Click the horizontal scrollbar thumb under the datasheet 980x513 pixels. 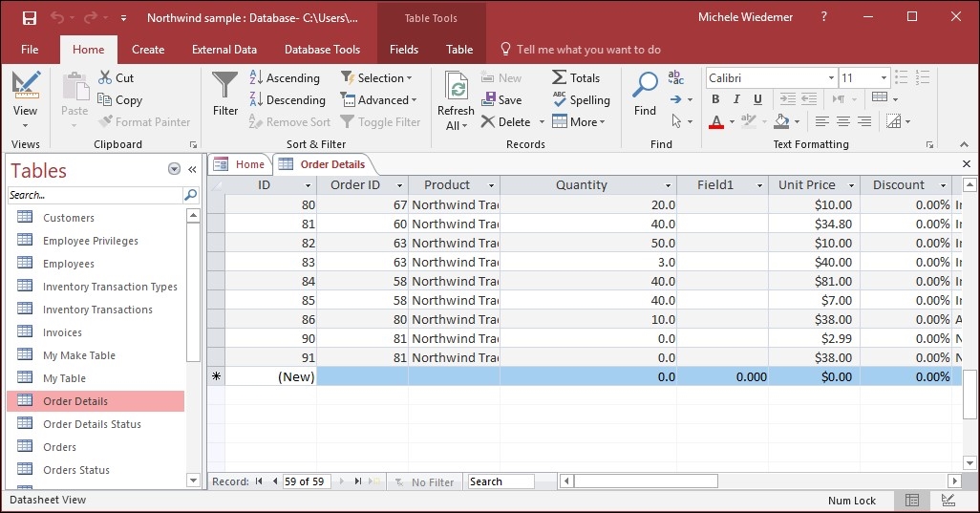(646, 481)
